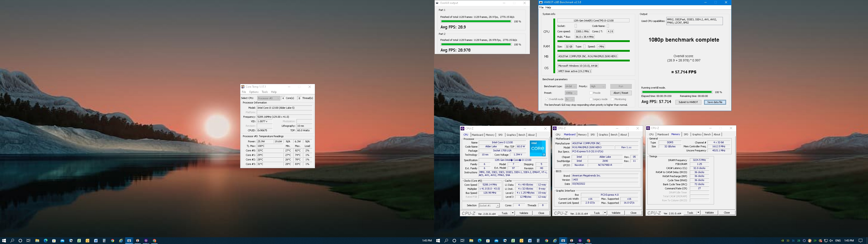Viewport: 868px width, 244px height.
Task: Open Chrome from left monitor taskbar
Action: (113, 241)
